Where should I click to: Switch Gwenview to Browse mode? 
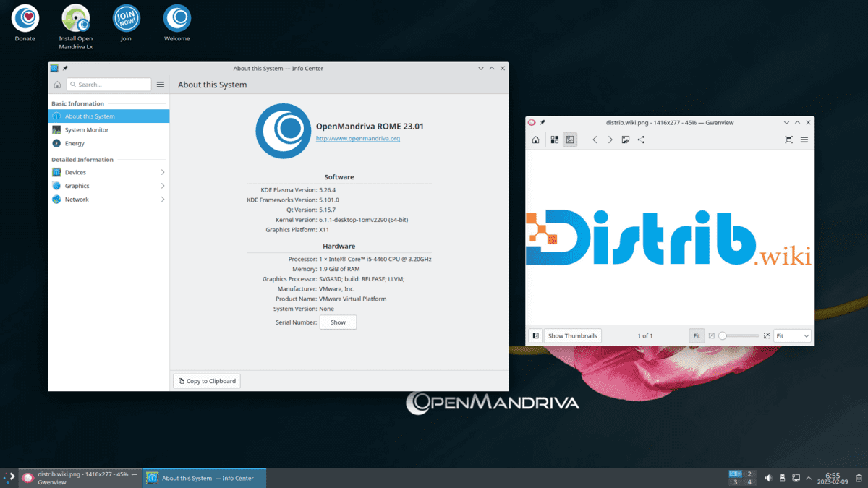coord(555,140)
